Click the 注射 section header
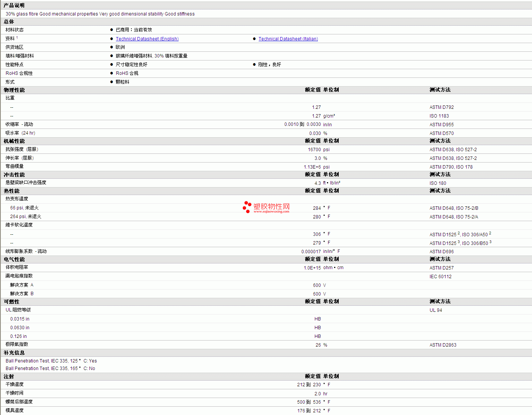This screenshot has width=532, height=415. (9, 376)
